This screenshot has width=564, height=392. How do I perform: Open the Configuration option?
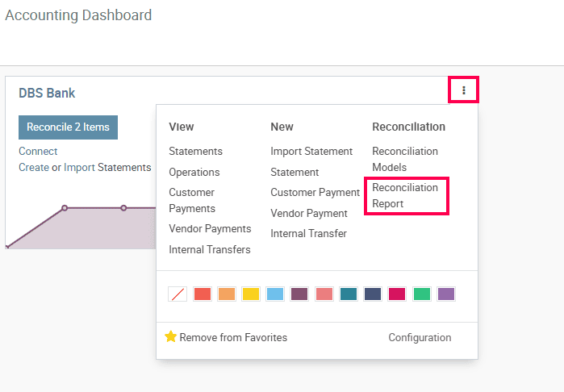pyautogui.click(x=420, y=337)
